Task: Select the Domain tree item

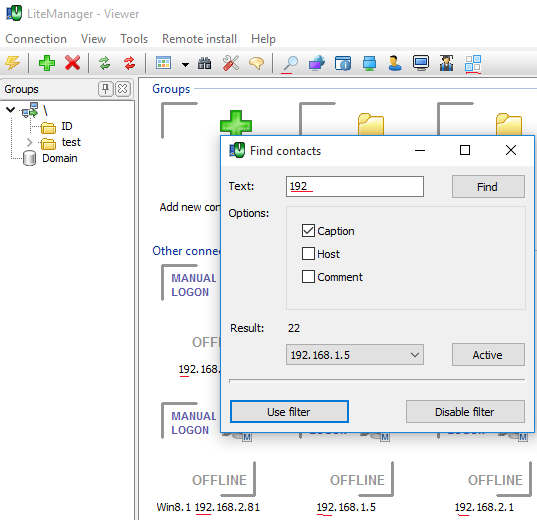Action: (60, 158)
